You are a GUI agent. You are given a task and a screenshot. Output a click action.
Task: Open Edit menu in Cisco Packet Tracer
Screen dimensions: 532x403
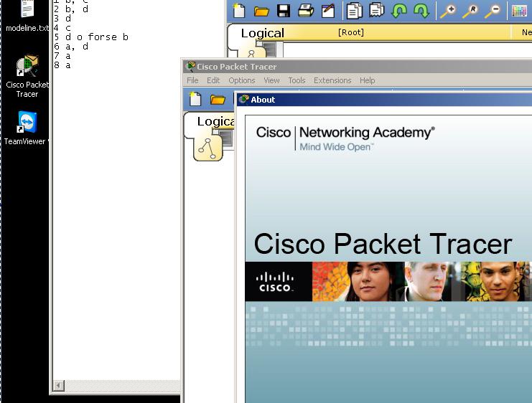pos(213,80)
